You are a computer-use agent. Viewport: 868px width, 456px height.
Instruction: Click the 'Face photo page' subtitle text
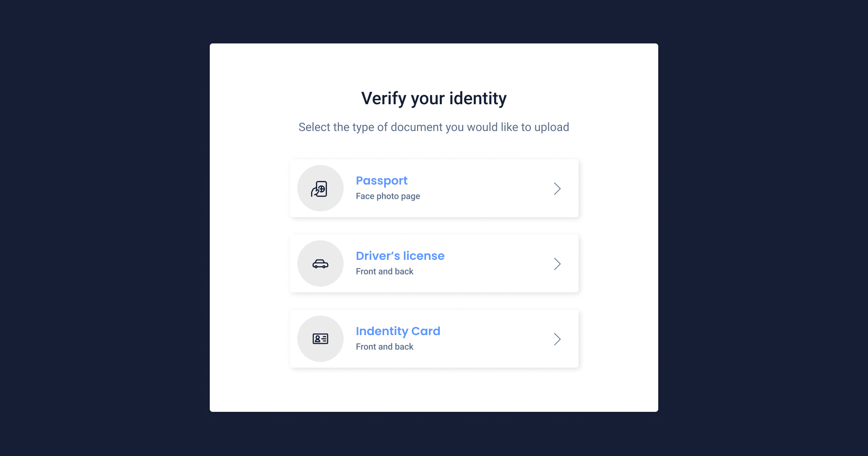(388, 196)
